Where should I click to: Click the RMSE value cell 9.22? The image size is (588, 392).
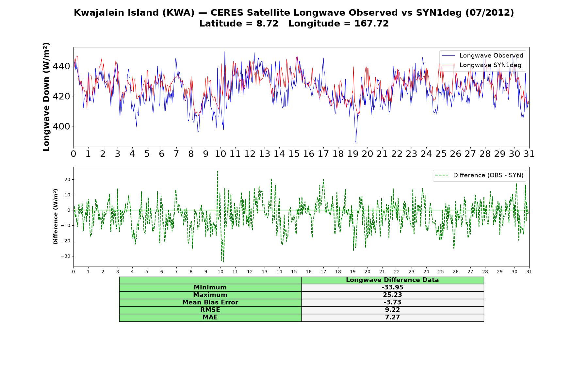392,310
